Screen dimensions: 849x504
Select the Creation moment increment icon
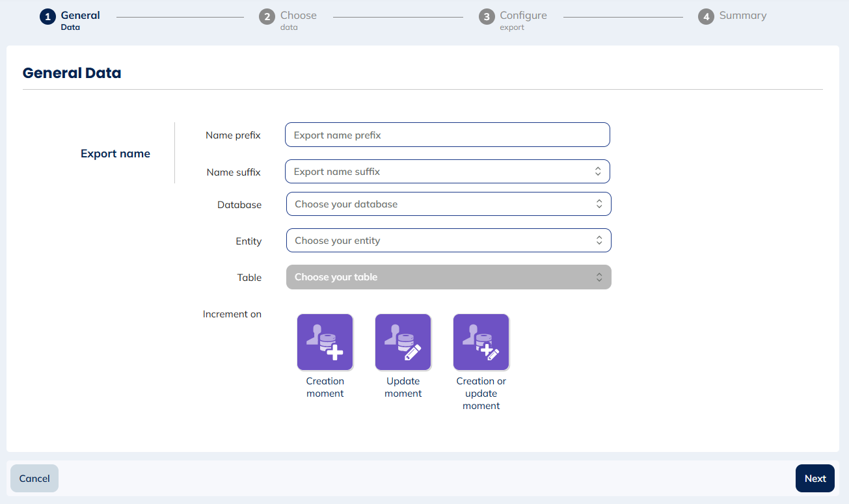pos(325,341)
